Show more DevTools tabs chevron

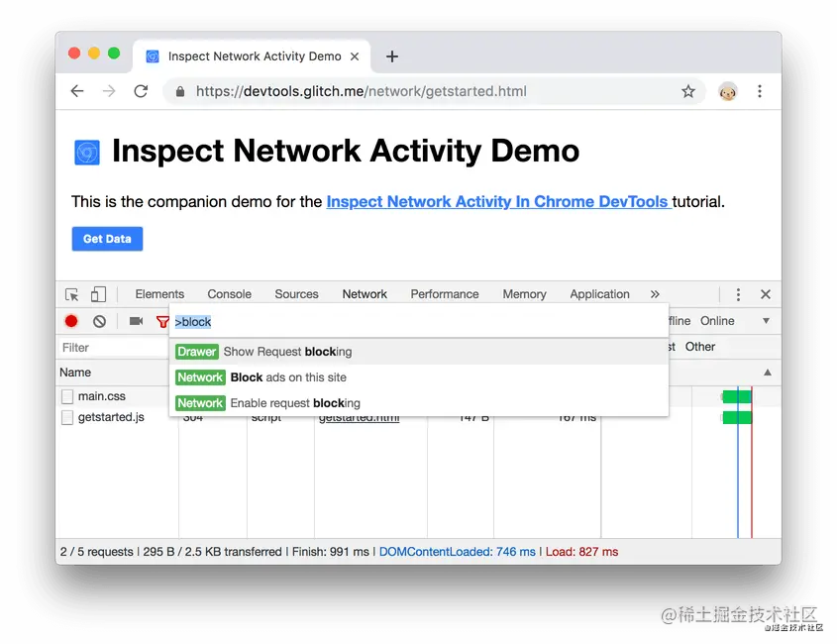tap(655, 294)
